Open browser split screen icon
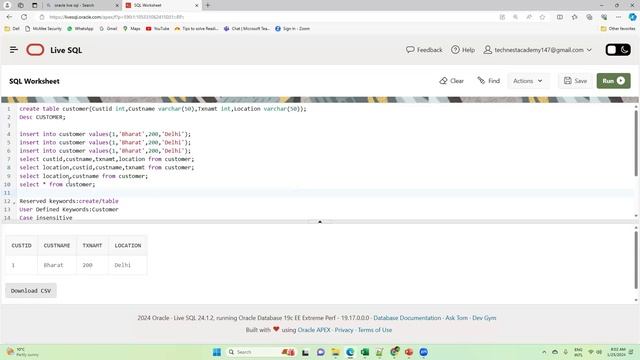This screenshot has height=360, width=640. coord(560,17)
